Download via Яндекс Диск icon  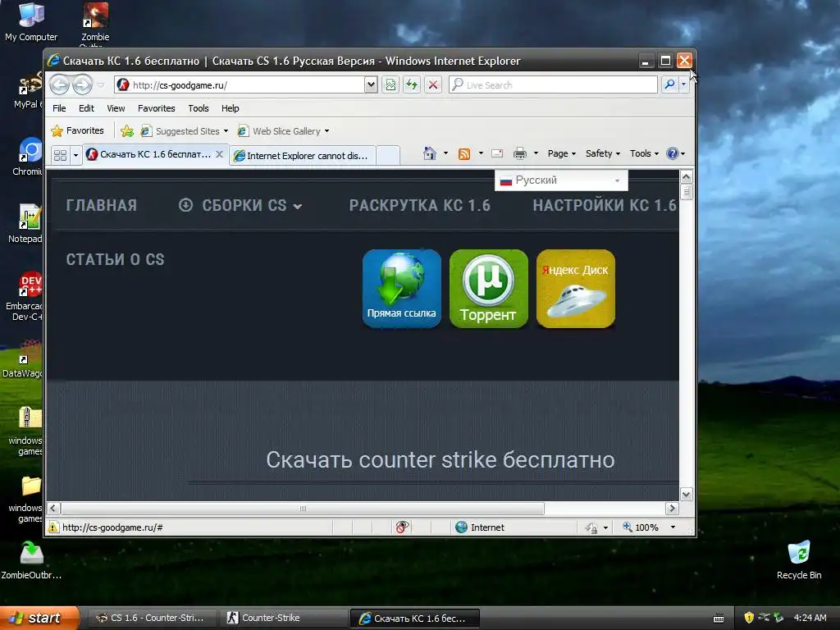[x=575, y=289]
